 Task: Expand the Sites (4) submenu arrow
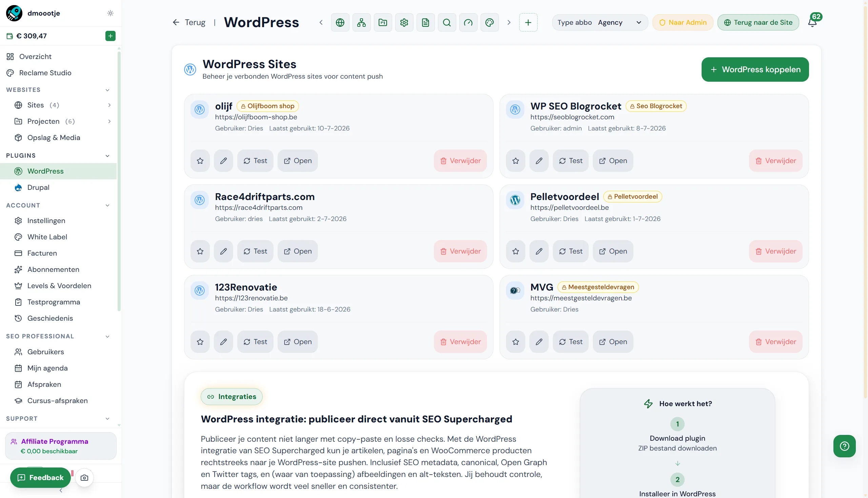[109, 105]
